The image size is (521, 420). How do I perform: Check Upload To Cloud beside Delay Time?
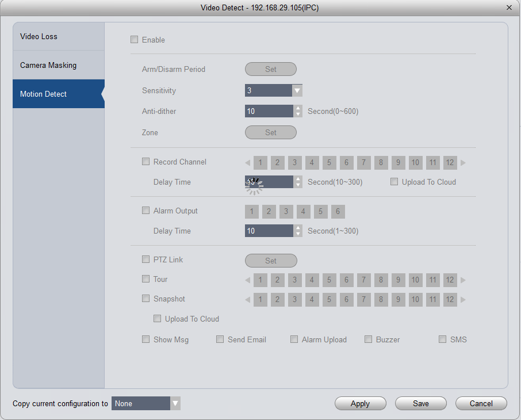coord(394,182)
